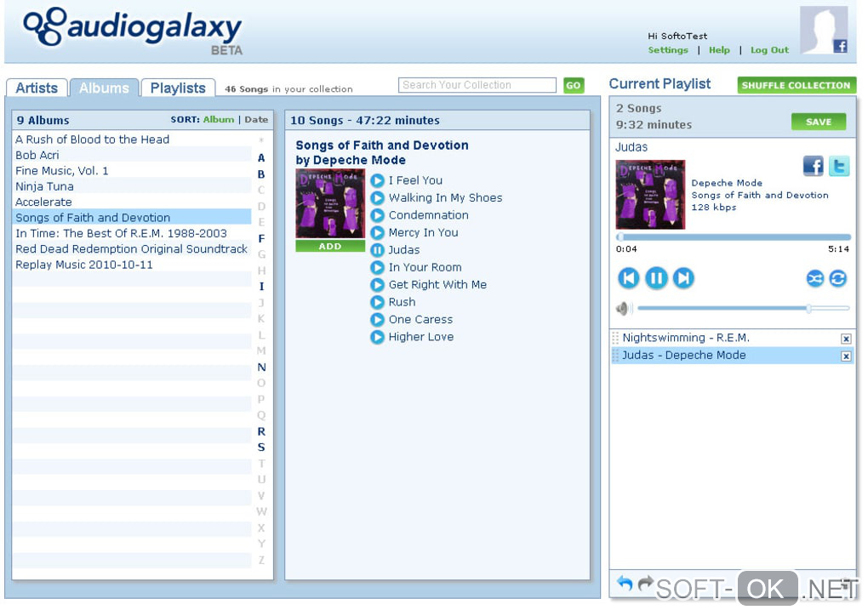
Task: Play the song I Feel You
Action: pos(377,180)
